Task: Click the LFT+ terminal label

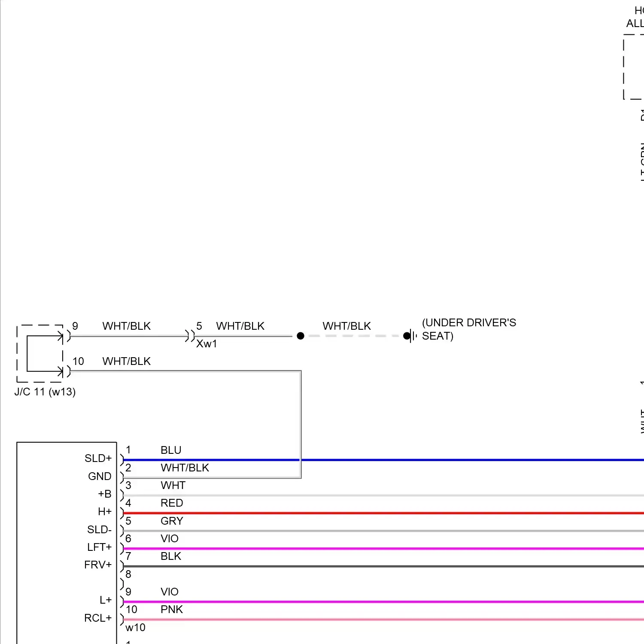Action: click(x=99, y=547)
